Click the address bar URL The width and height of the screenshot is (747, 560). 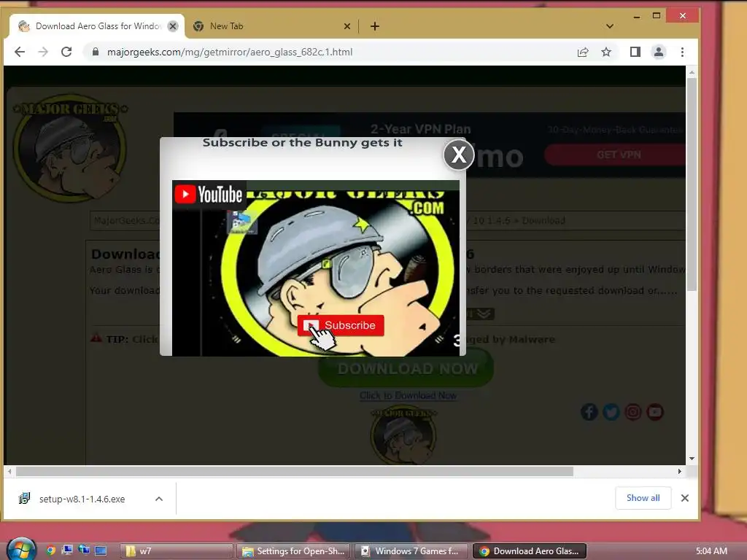[230, 52]
